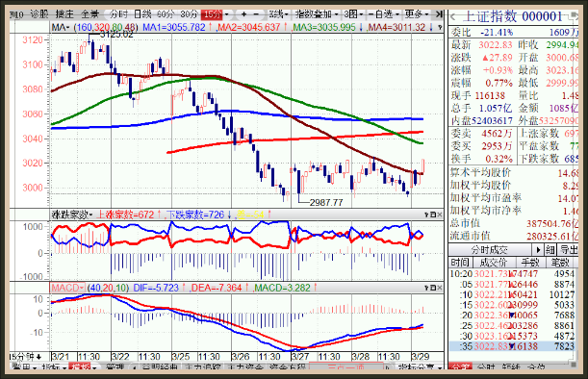The image size is (588, 379).
Task: Select the 全景 view
Action: click(89, 14)
